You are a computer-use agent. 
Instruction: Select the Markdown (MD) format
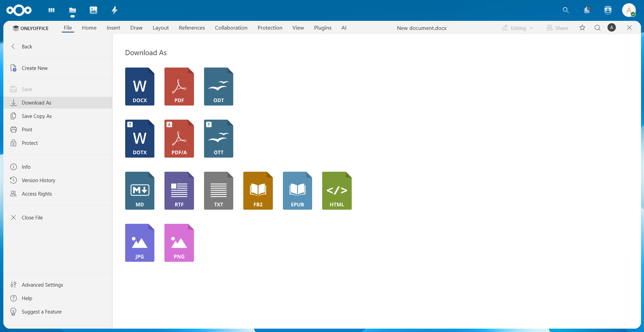tap(140, 191)
